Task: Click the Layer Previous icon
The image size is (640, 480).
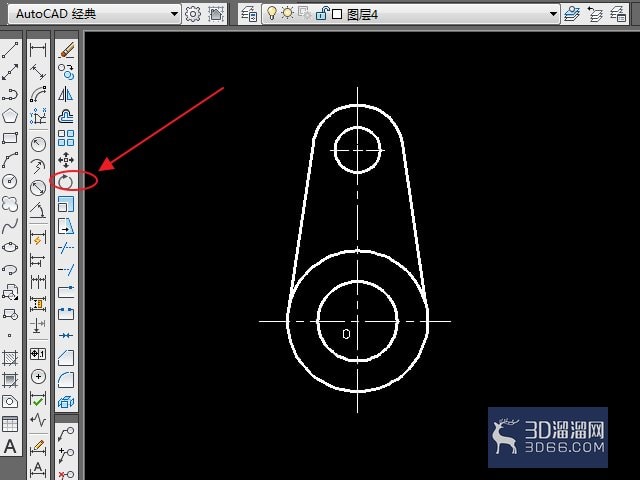Action: pos(596,14)
